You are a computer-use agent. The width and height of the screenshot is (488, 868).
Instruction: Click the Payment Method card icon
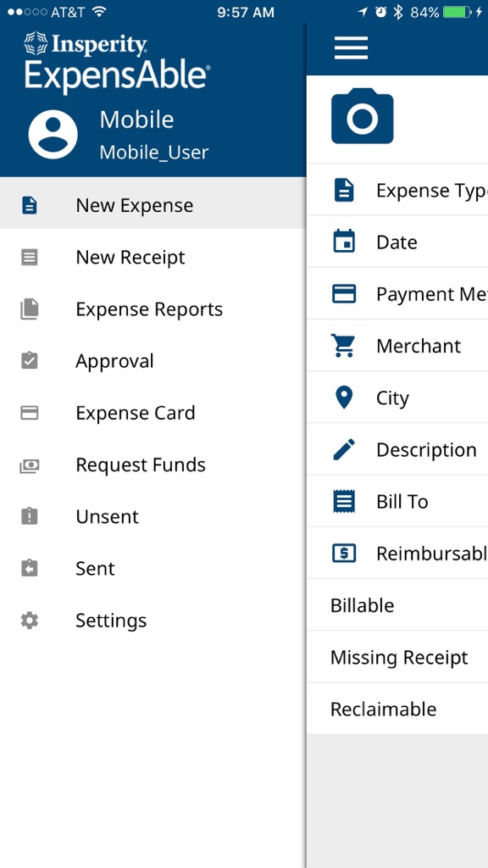coord(344,294)
